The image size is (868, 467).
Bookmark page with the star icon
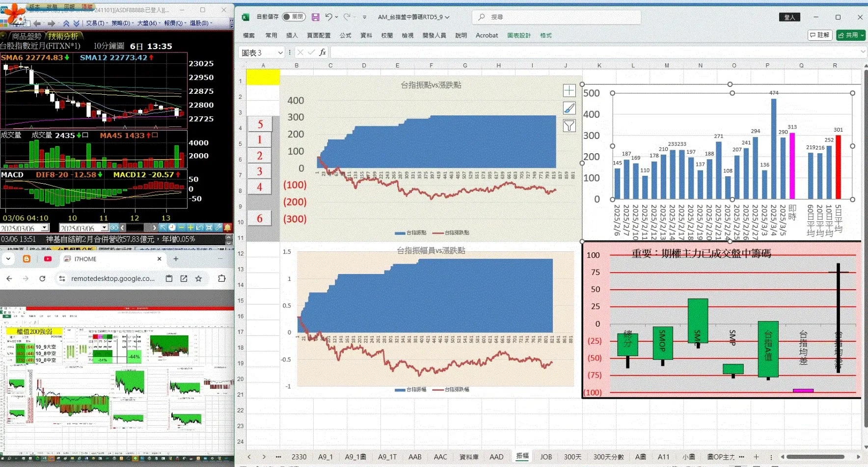coord(198,278)
